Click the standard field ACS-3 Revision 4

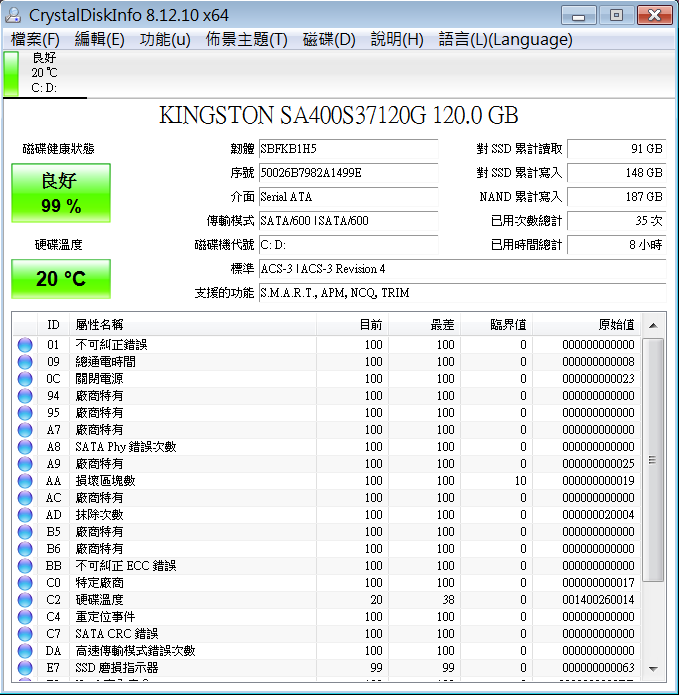point(462,269)
